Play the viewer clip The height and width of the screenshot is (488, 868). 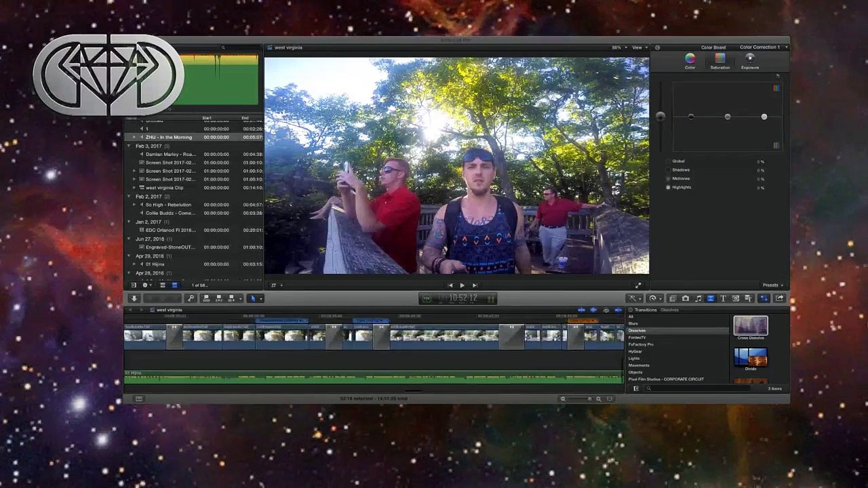[462, 285]
